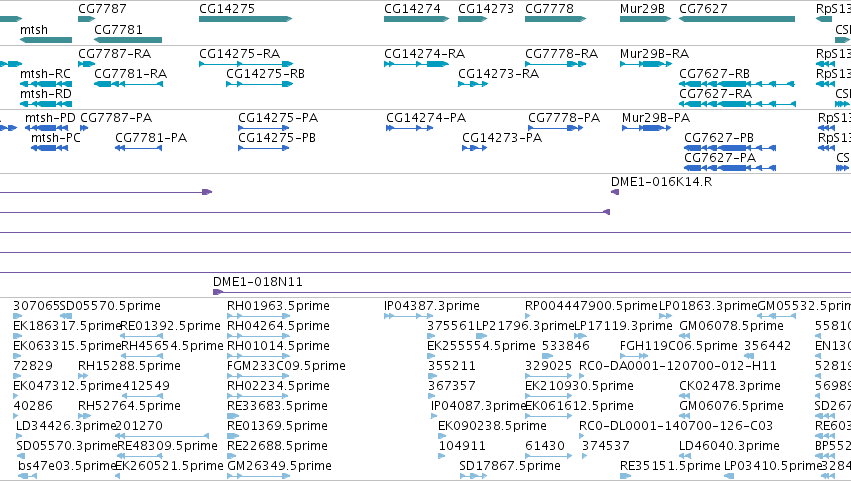Select the RH02234.5prime EST label
This screenshot has width=851, height=481.
278,386
